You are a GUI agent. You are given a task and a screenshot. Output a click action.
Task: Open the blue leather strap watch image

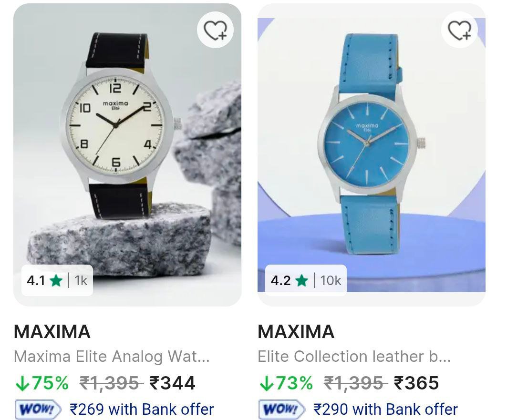[372, 155]
